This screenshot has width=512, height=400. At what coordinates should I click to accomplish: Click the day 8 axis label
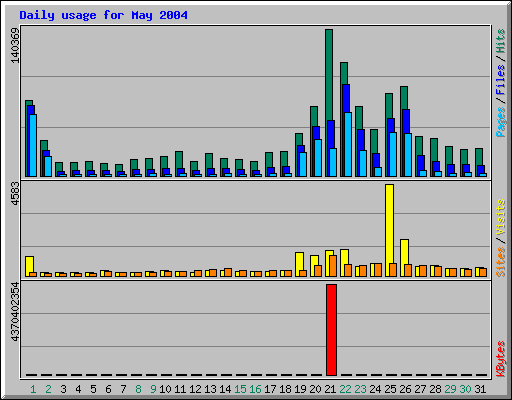click(x=138, y=389)
